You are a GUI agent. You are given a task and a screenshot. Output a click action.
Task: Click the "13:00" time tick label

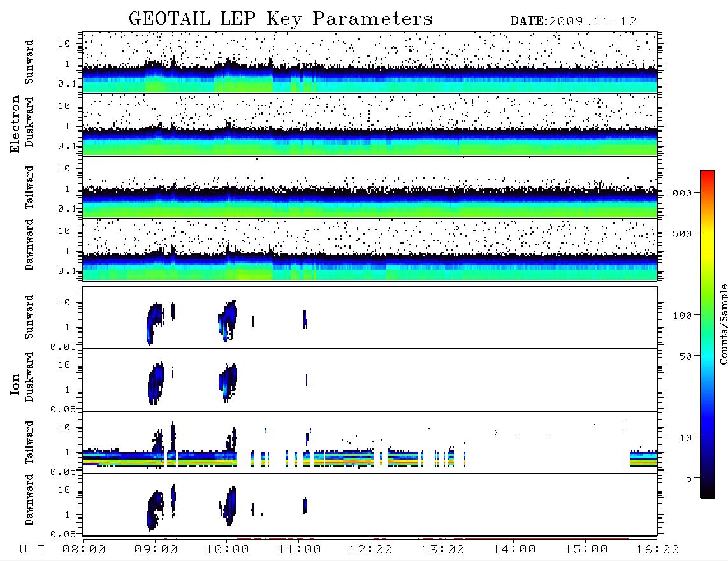tap(443, 550)
